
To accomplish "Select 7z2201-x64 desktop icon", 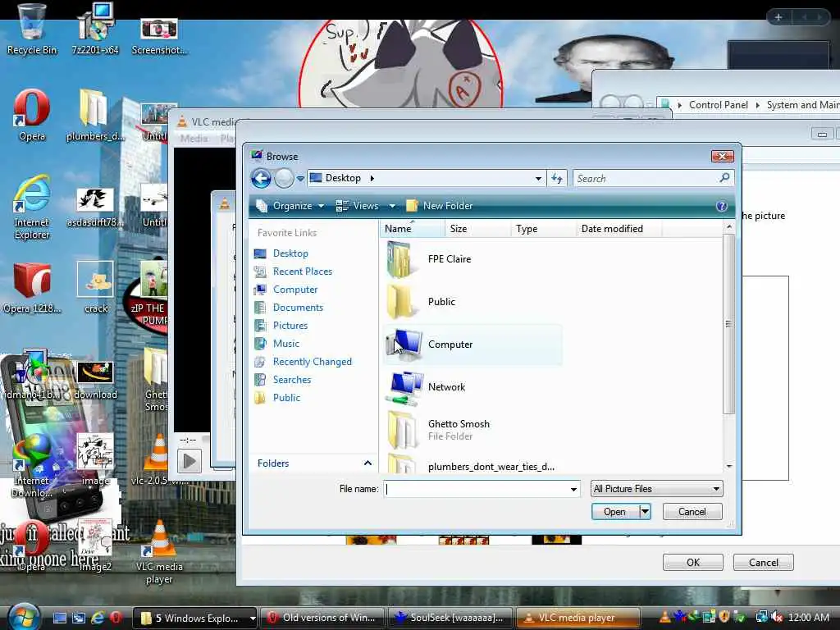I will coord(95,30).
